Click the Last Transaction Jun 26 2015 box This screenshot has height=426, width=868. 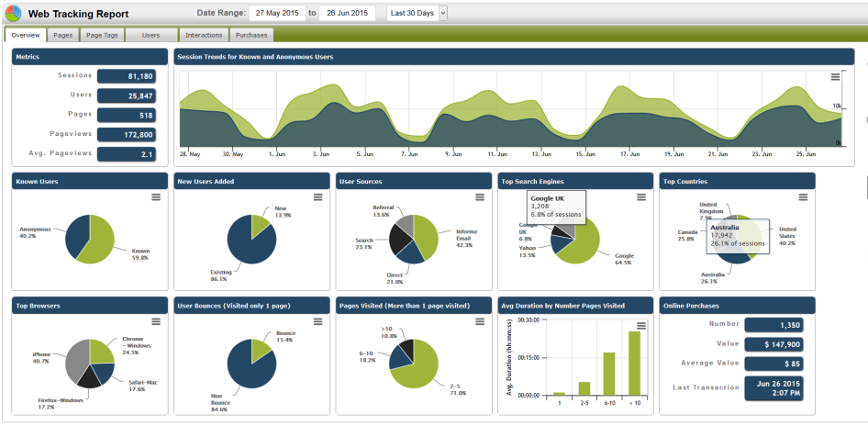pyautogui.click(x=773, y=388)
